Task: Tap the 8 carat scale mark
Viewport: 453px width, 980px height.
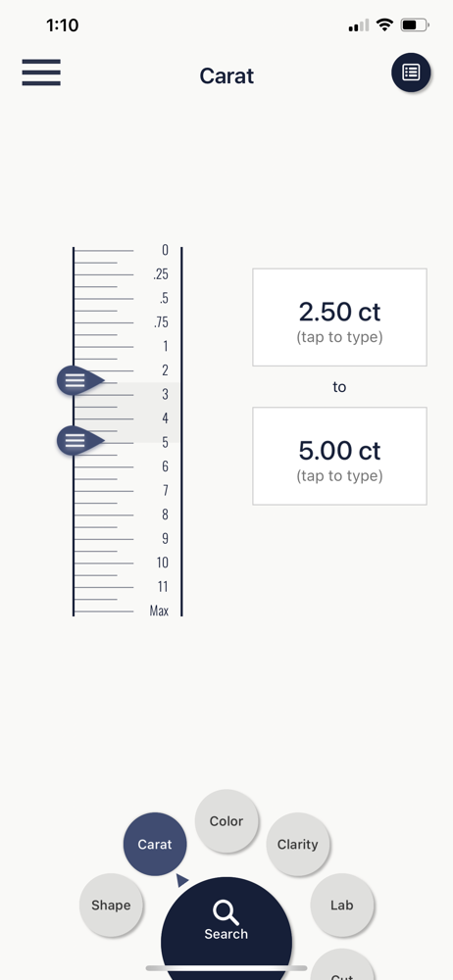Action: [x=165, y=514]
